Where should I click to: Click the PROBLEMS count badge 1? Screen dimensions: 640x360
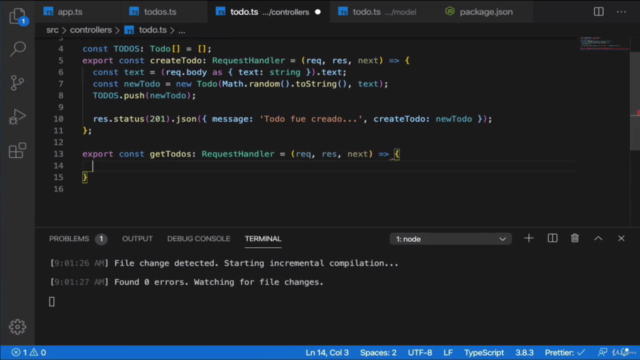click(x=101, y=239)
